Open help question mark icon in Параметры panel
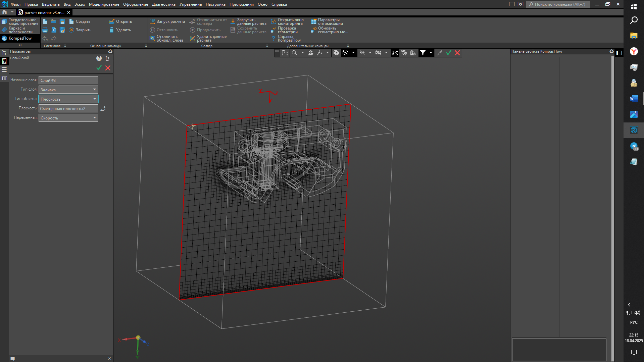 pos(99,58)
